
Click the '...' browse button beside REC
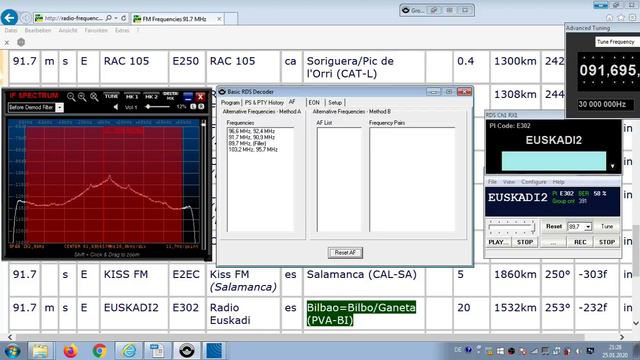click(x=553, y=242)
